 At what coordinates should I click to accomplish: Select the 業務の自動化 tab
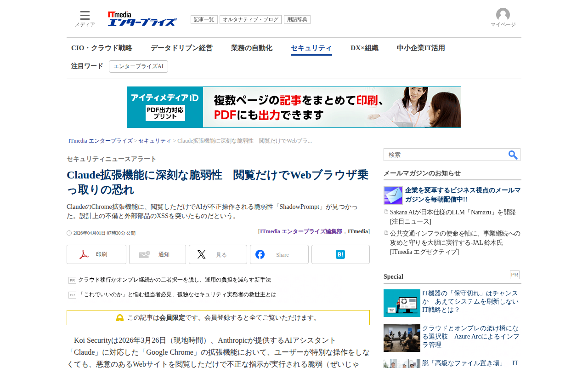coord(252,48)
